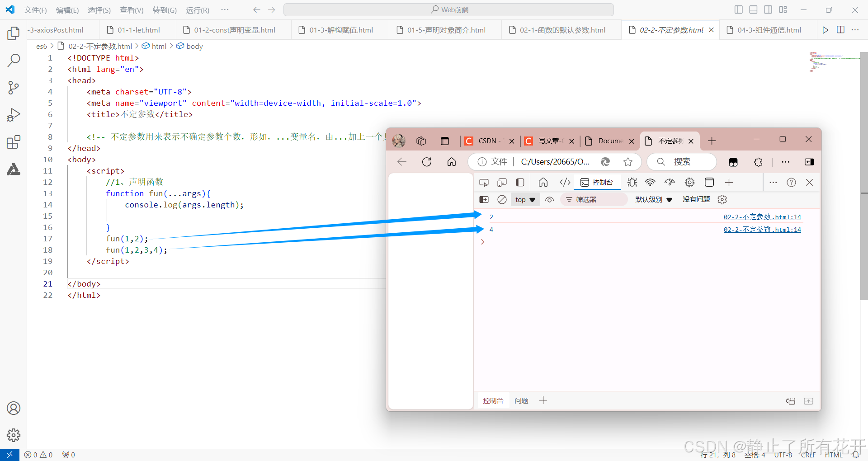Image resolution: width=868 pixels, height=461 pixels.
Task: Toggle VS Code bottom panel layout
Action: 753,9
